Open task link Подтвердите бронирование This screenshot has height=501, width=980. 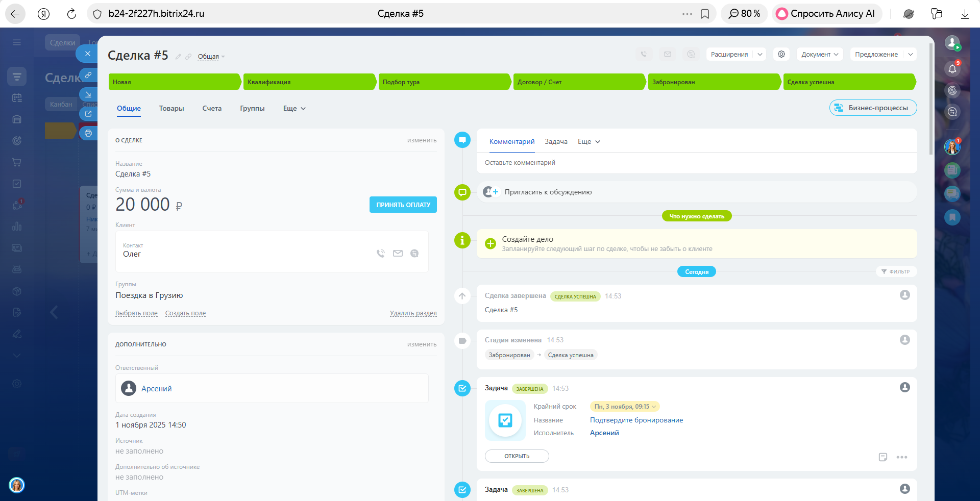click(x=636, y=420)
